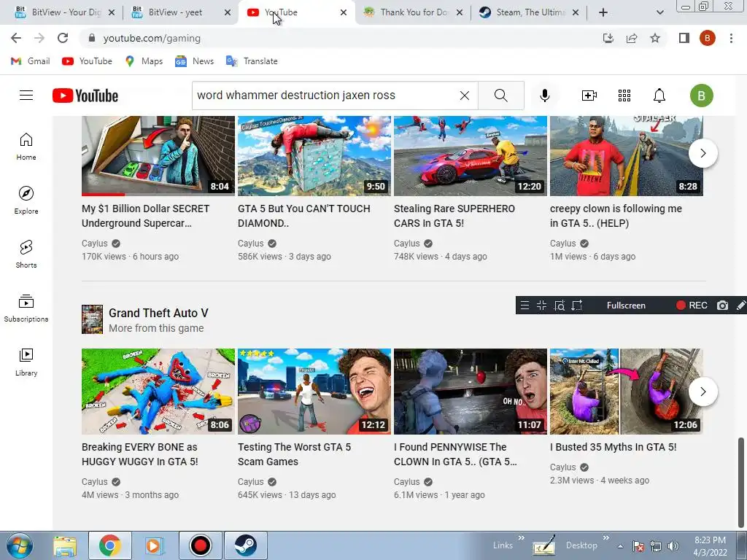Open the YouTube bookmark in bookmarks bar

[x=88, y=61]
